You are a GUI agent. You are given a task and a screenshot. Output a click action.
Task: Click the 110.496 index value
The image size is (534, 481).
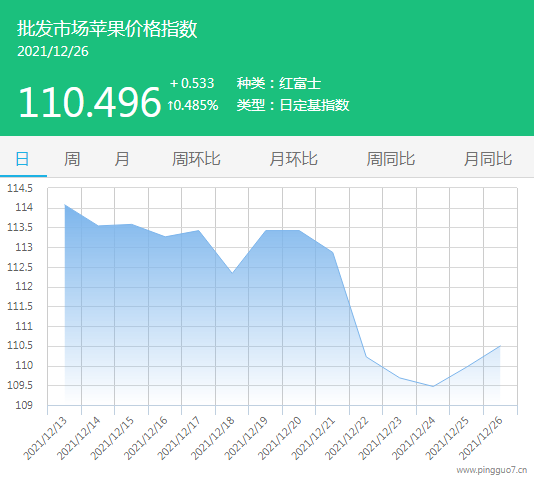click(90, 102)
